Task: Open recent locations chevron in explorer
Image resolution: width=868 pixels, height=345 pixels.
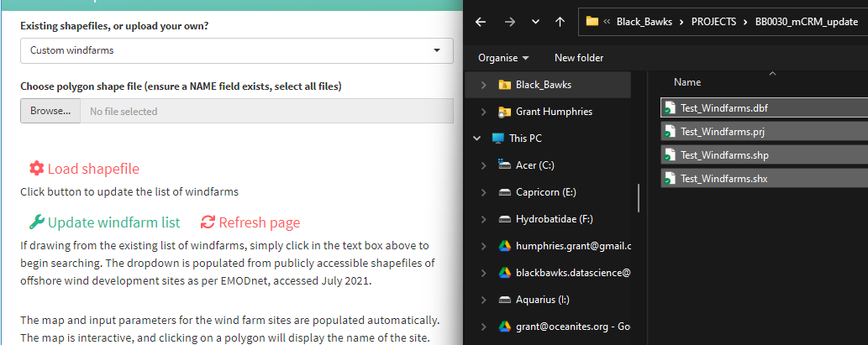Action: [x=534, y=22]
